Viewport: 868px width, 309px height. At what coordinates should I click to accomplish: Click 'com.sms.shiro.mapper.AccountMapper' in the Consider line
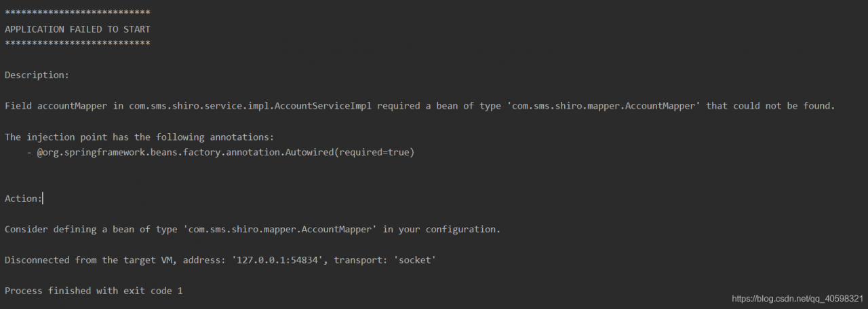[x=279, y=230]
